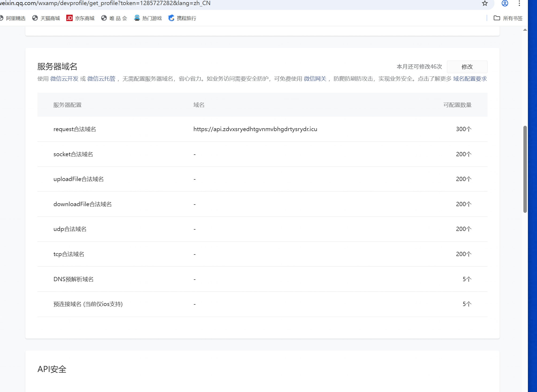
Task: Open 微信云托管 link
Action: click(101, 79)
